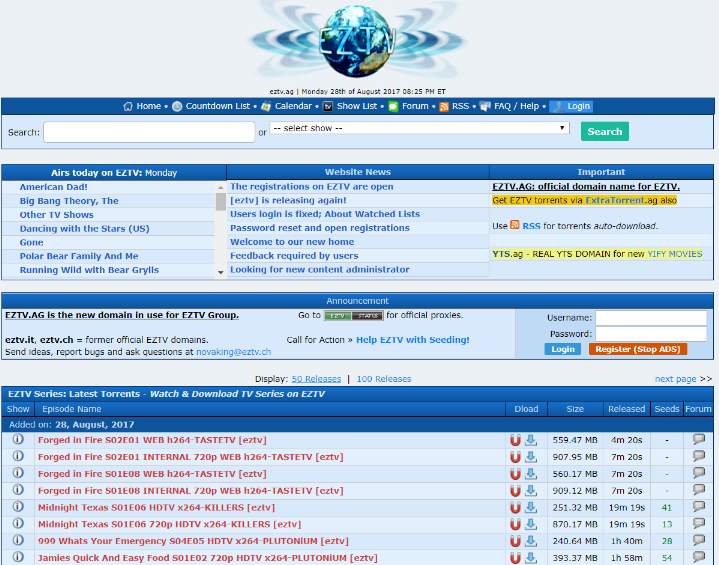Open forum comment icon for Midnight Texas S01E06 HDTV
This screenshot has height=565, width=719.
[698, 507]
